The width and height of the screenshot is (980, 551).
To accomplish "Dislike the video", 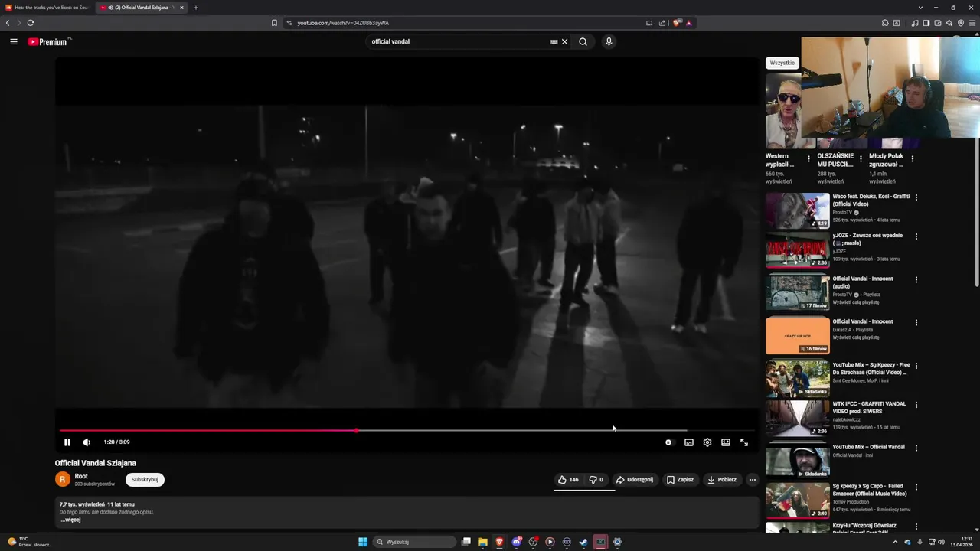I will [596, 480].
